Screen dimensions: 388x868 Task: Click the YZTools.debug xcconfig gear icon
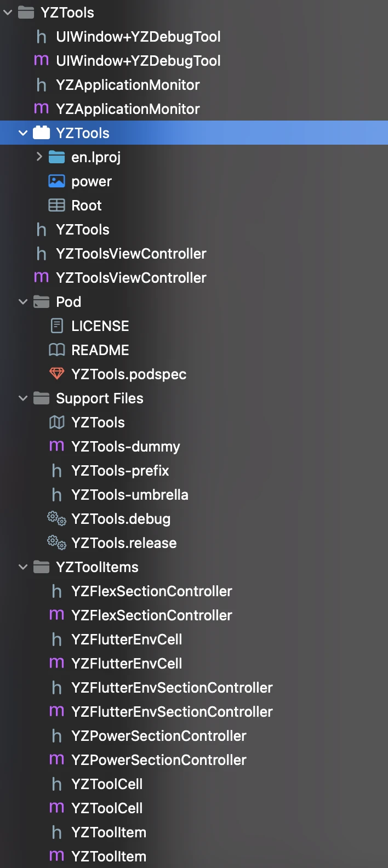[x=56, y=519]
